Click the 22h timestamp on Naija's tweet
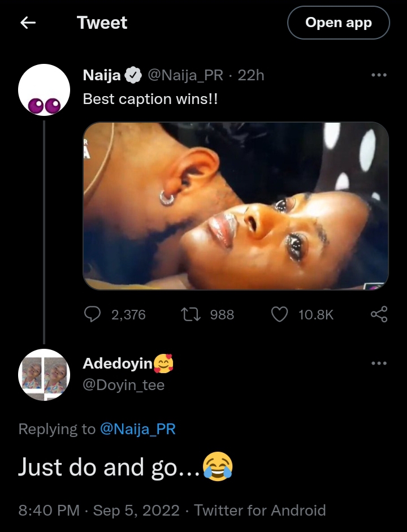The width and height of the screenshot is (407, 532). 251,75
